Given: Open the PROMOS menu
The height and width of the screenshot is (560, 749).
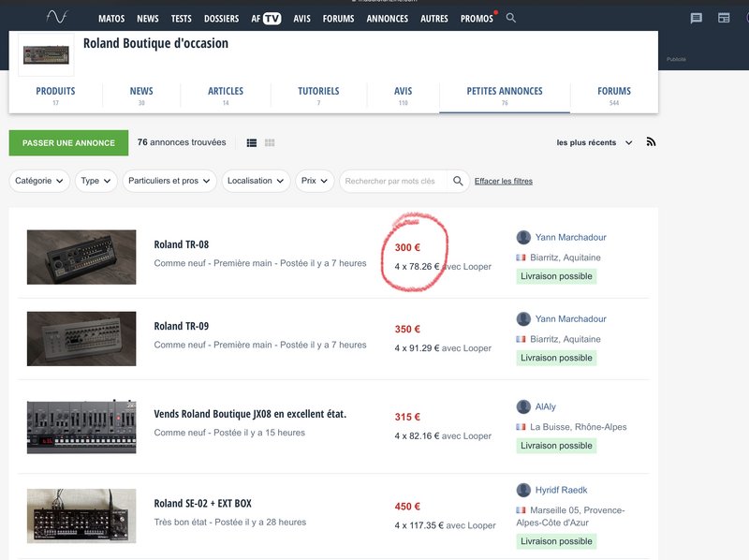Looking at the screenshot, I should pyautogui.click(x=477, y=19).
